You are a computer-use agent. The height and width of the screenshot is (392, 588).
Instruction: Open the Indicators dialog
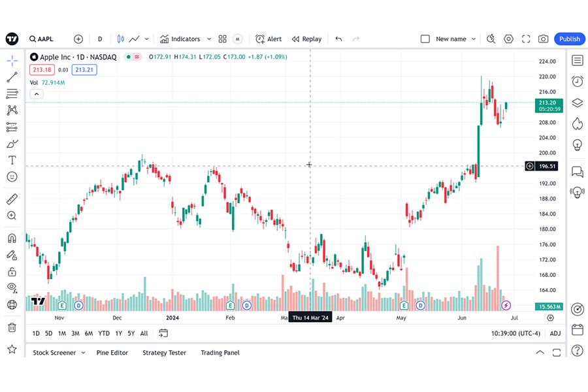pos(180,39)
